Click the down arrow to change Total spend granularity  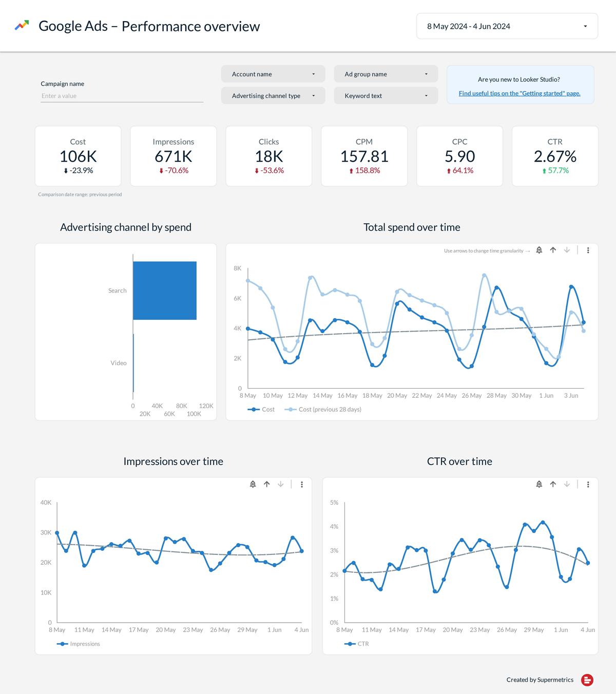567,250
